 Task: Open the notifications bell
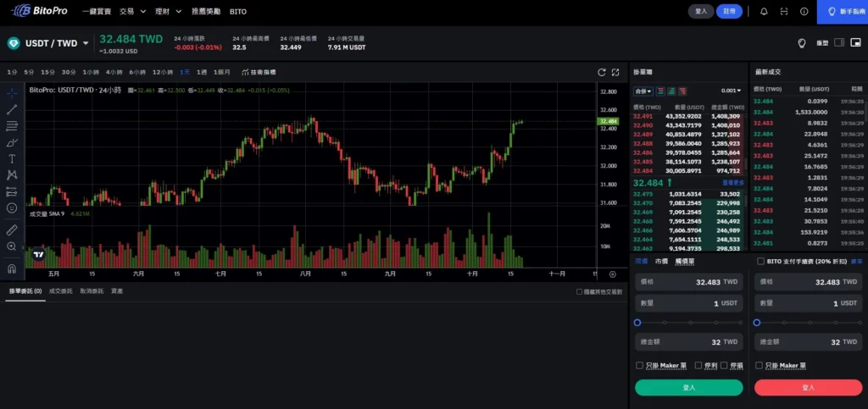pos(764,12)
